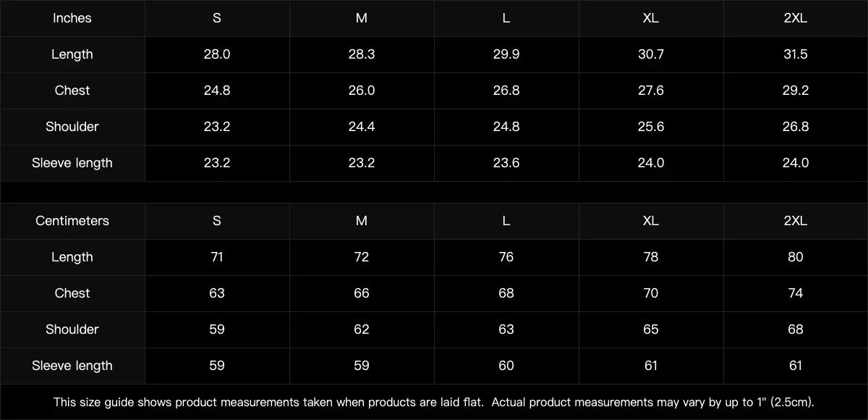Select Sleeve length label in Centimeters table
Image resolution: width=868 pixels, height=420 pixels.
(x=72, y=366)
